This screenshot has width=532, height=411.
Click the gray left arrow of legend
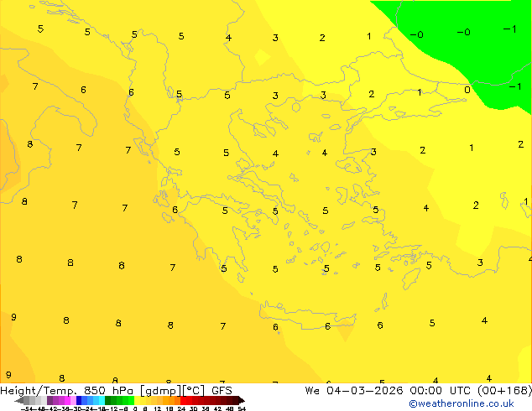tap(19, 400)
